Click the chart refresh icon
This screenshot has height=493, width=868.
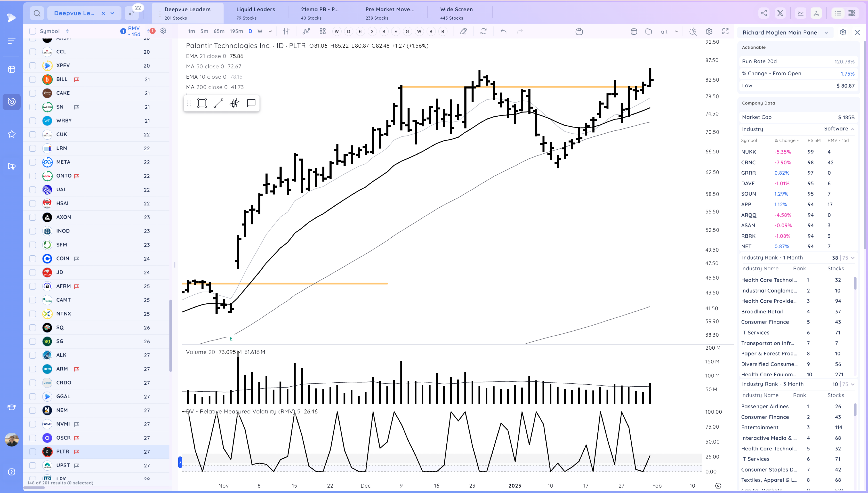click(483, 31)
